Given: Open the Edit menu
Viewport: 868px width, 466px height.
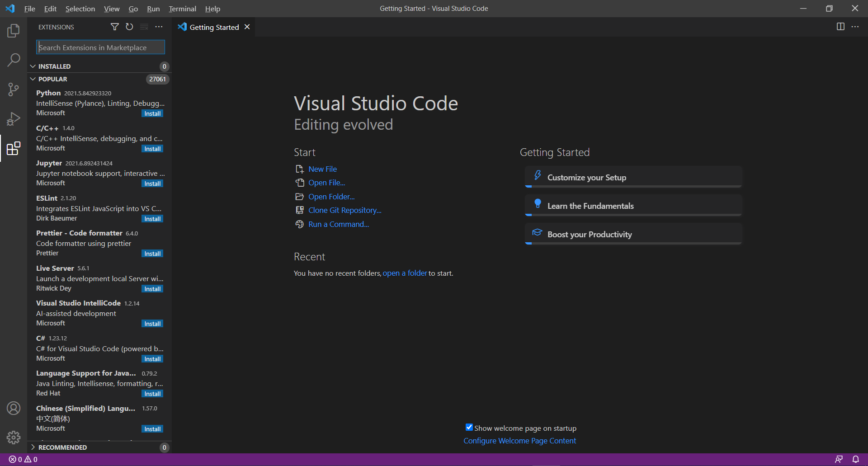Looking at the screenshot, I should click(50, 9).
